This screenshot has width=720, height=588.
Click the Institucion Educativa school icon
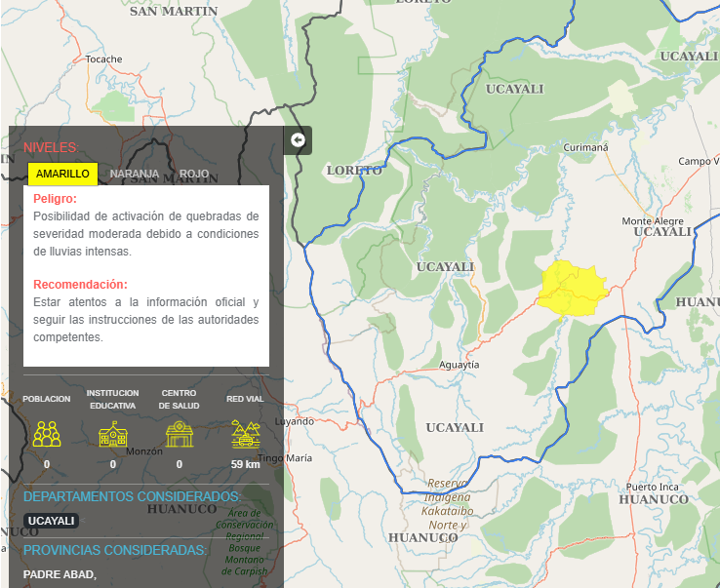[x=113, y=434]
